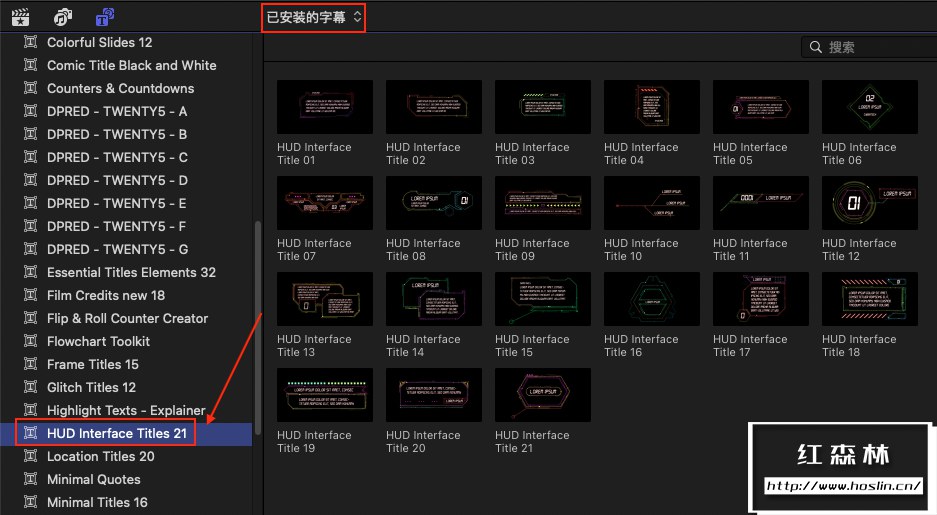The height and width of the screenshot is (515, 937).
Task: Select HUD Interface Title 08 thumbnail
Action: tap(434, 203)
